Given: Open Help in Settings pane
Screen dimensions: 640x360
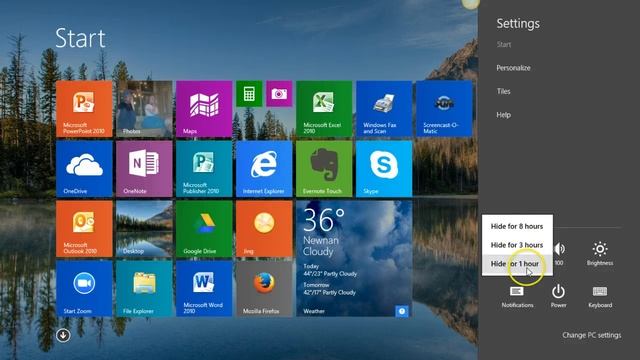Looking at the screenshot, I should [x=503, y=115].
